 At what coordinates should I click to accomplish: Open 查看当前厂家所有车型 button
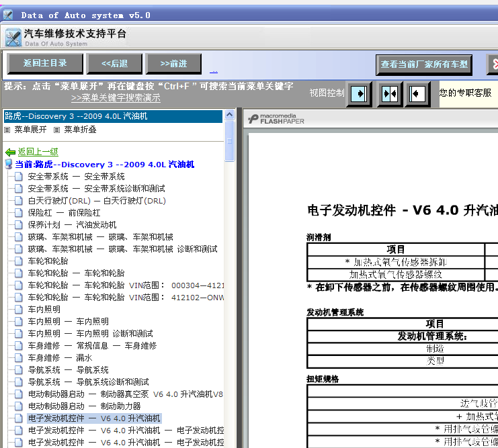tap(424, 64)
